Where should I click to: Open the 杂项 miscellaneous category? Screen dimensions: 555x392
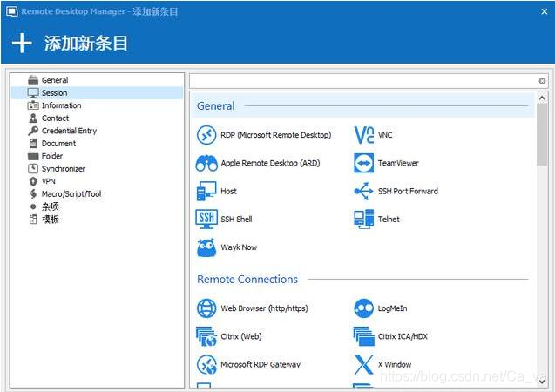coord(51,206)
